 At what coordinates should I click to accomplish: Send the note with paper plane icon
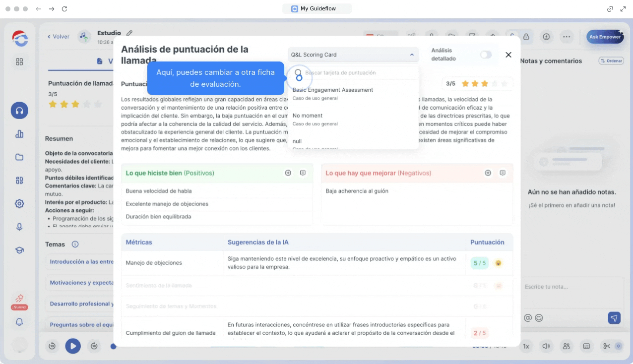[614, 318]
